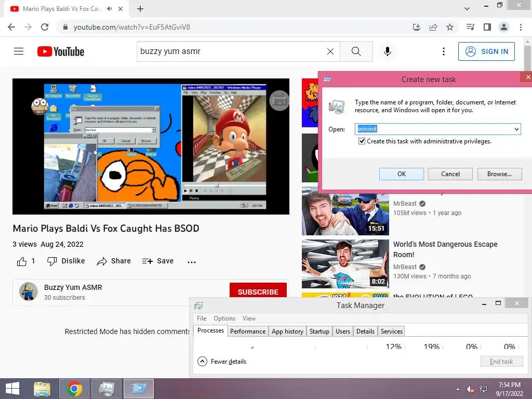Reload the page in Chrome
Viewport: 532px width, 399px height.
click(x=45, y=27)
